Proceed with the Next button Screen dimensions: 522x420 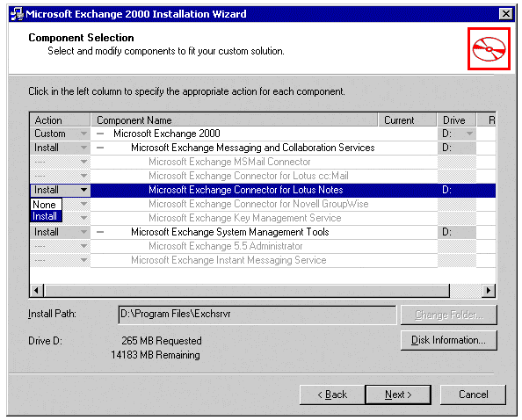click(x=398, y=395)
